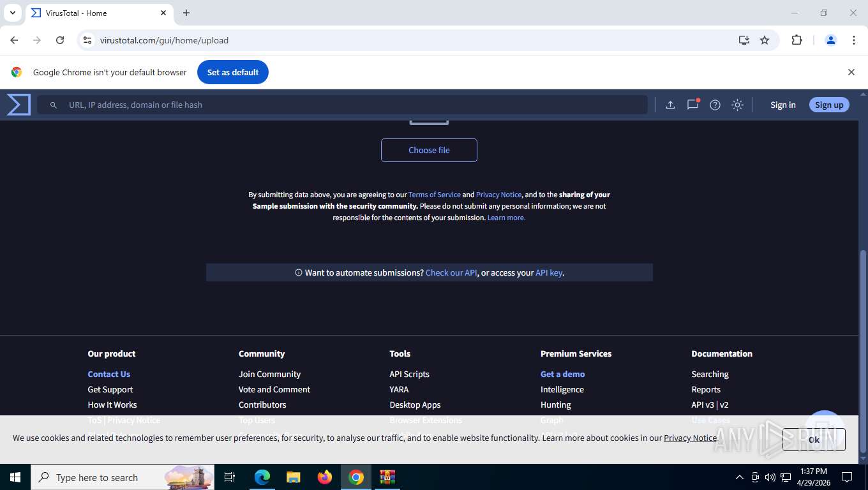868x490 pixels.
Task: Open the Chrome profile avatar icon
Action: (x=831, y=40)
